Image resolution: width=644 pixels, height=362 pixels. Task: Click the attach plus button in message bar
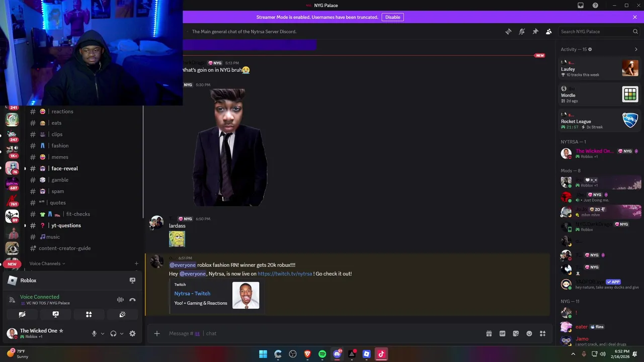(157, 333)
